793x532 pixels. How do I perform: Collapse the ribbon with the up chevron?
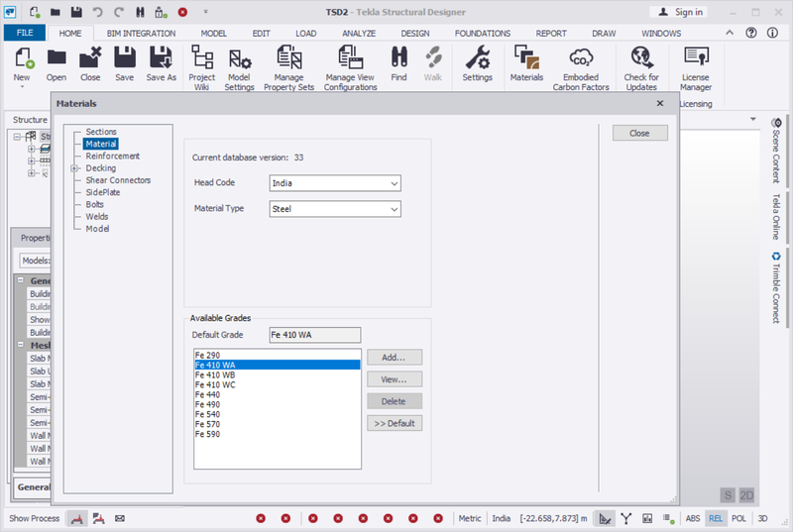tap(730, 33)
